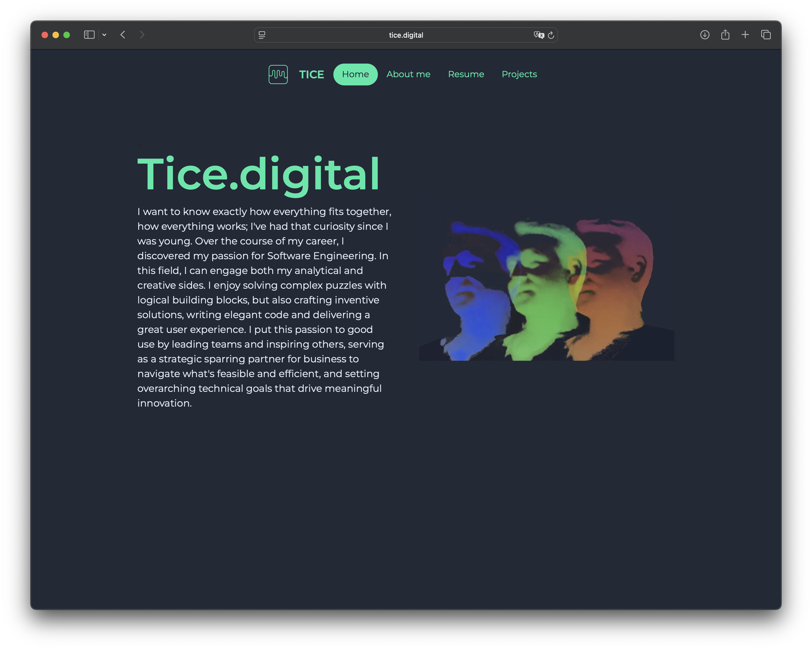Screen dimensions: 812x650
Task: Select the TICE wave logo icon
Action: click(278, 74)
